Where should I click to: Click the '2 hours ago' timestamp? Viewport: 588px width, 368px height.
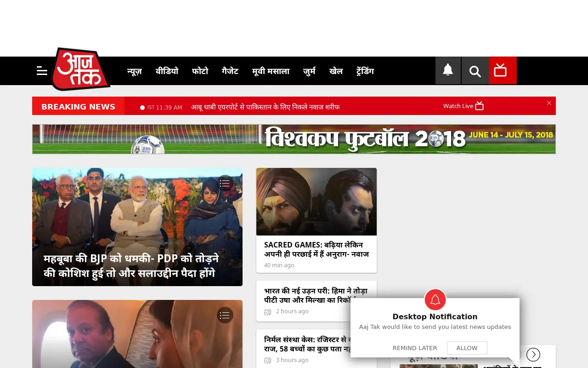tap(292, 311)
